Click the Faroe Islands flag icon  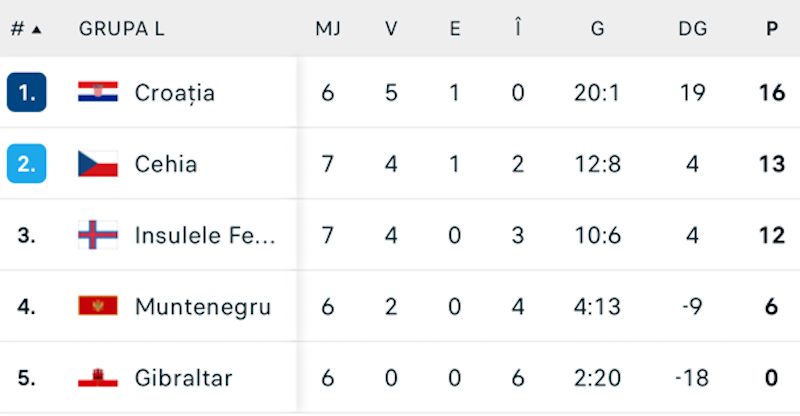point(98,235)
